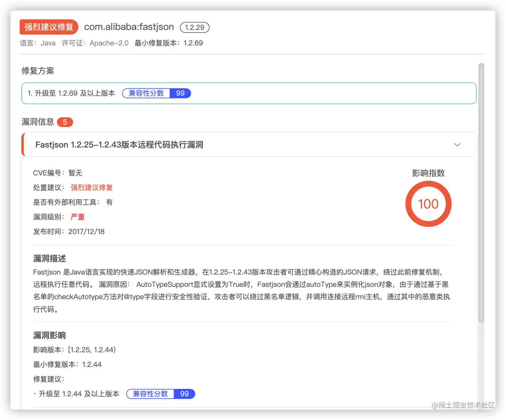Image resolution: width=506 pixels, height=420 pixels.
Task: Click the package name com.alibaba:fastjson
Action: pyautogui.click(x=129, y=27)
